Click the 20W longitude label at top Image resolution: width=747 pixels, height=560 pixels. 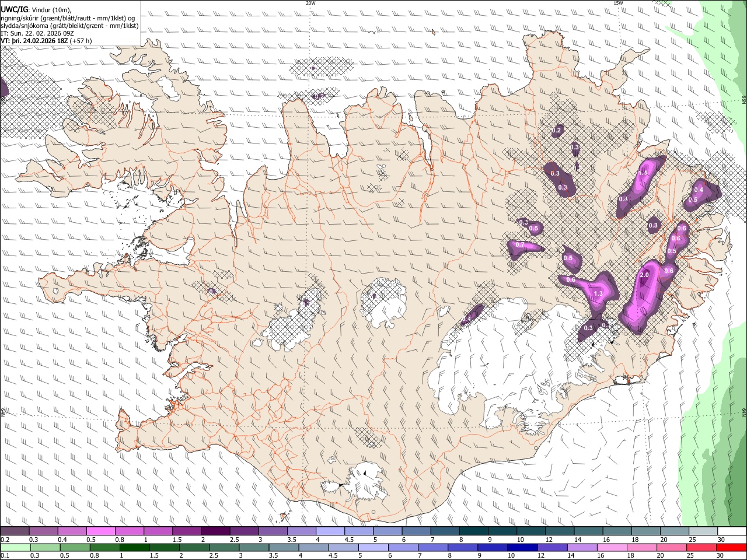310,3
